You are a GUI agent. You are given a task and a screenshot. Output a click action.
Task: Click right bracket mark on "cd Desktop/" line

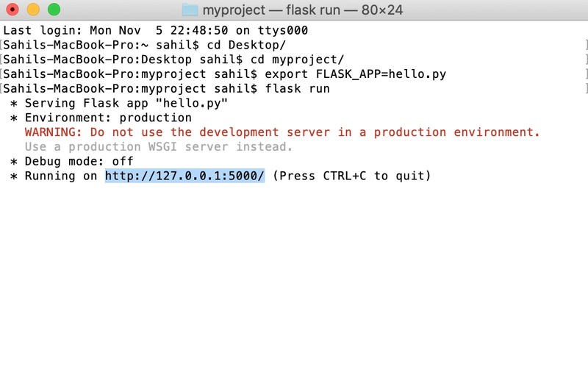[585, 46]
